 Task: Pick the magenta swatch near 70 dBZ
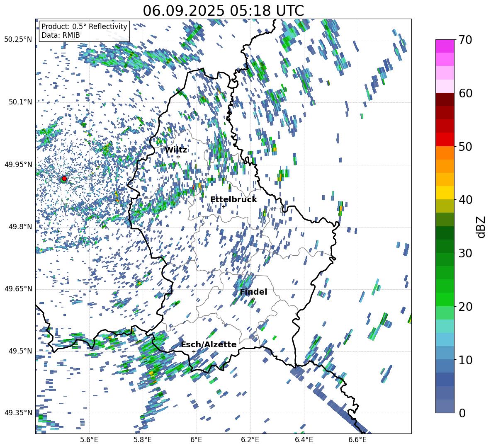(445, 46)
